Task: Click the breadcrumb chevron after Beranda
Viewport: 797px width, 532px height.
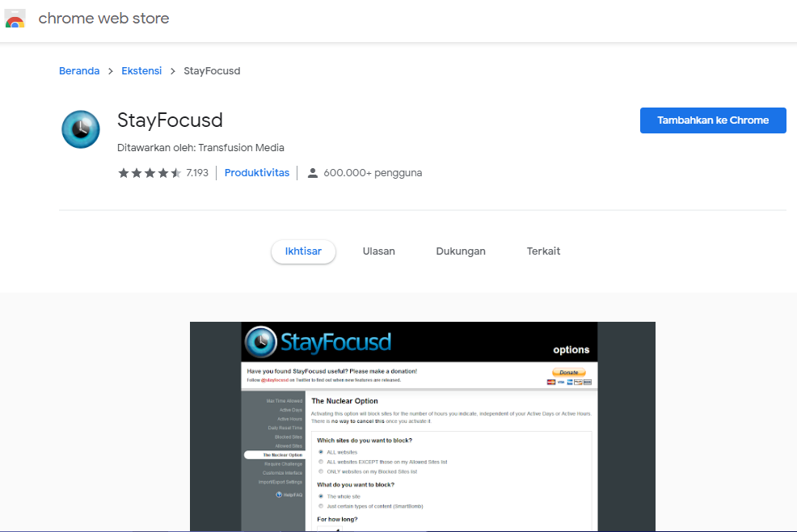Action: pyautogui.click(x=110, y=71)
